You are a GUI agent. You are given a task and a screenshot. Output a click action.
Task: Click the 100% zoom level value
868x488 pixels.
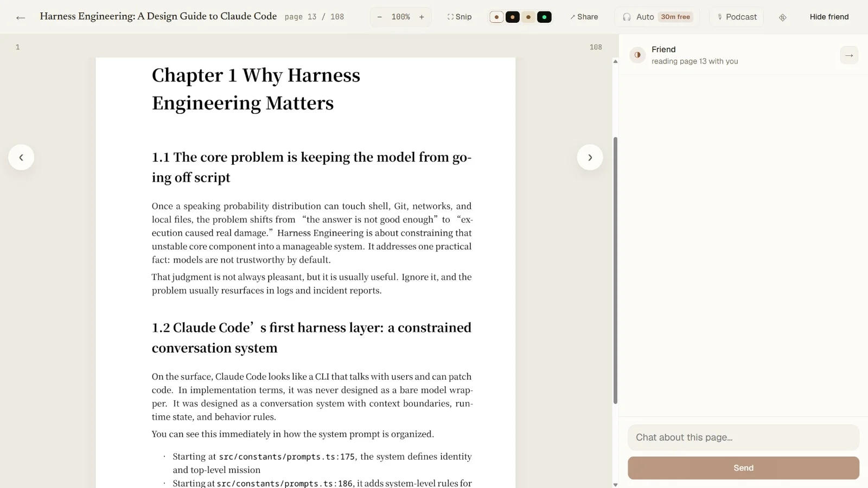point(400,17)
